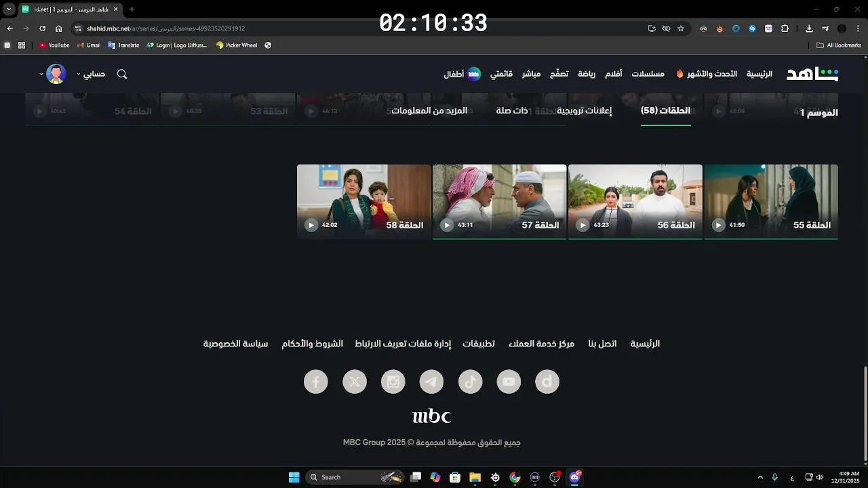
Task: Open the Chrome Extensions puzzle icon
Action: (x=785, y=28)
